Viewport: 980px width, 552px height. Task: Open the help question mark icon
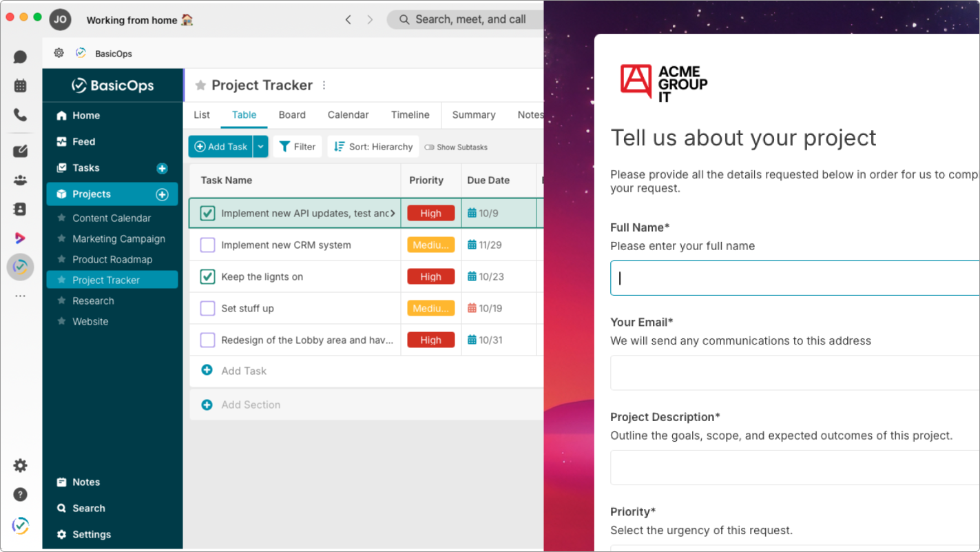pos(20,494)
